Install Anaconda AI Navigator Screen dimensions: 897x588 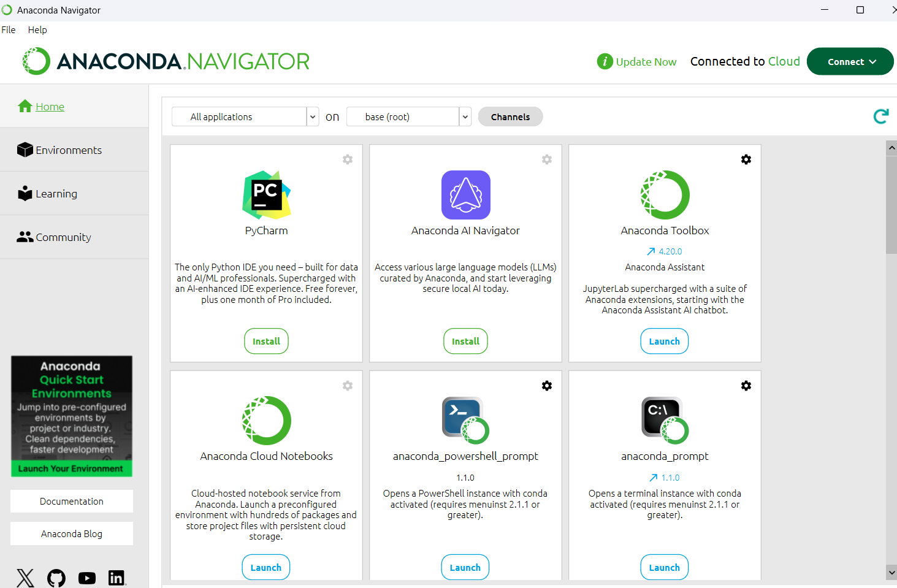pos(465,341)
